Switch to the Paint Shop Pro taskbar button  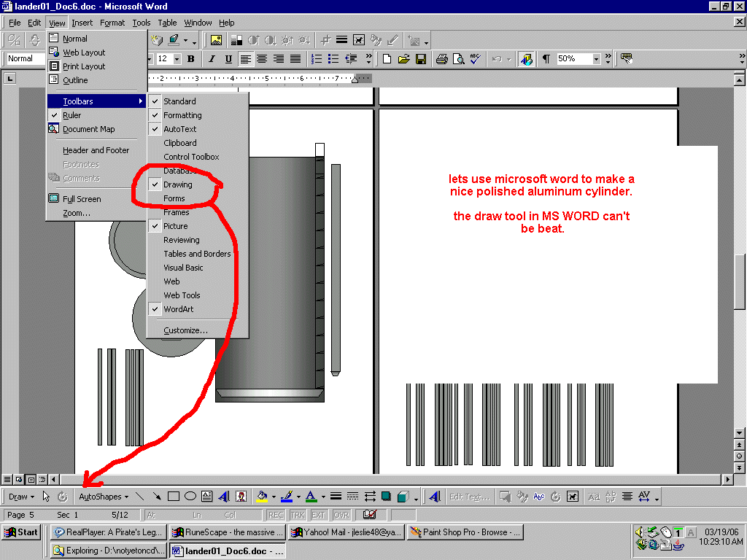(465, 532)
